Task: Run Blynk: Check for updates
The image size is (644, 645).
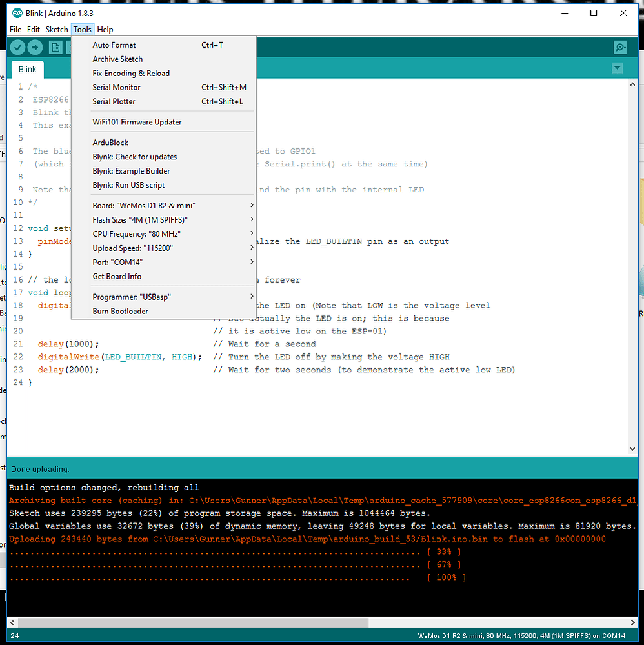Action: [x=134, y=156]
